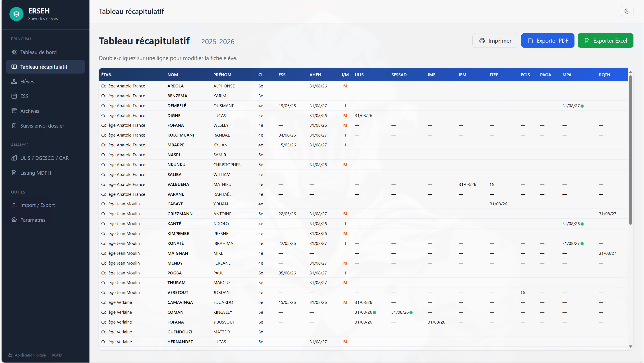
Task: Click the Import / Export upload icon
Action: (14, 205)
